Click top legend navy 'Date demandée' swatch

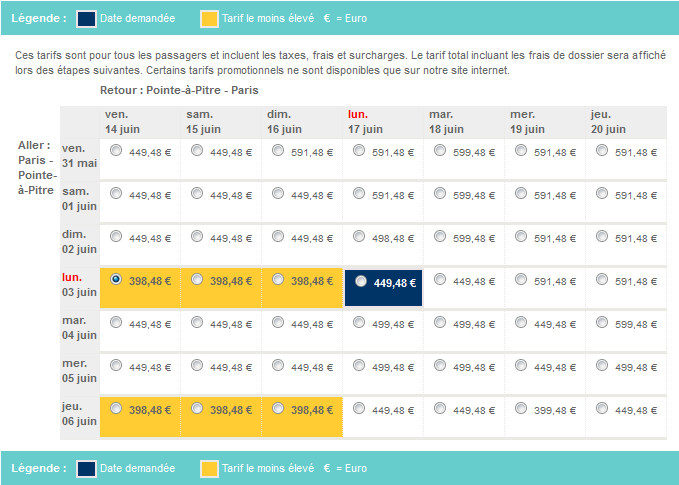click(x=86, y=19)
